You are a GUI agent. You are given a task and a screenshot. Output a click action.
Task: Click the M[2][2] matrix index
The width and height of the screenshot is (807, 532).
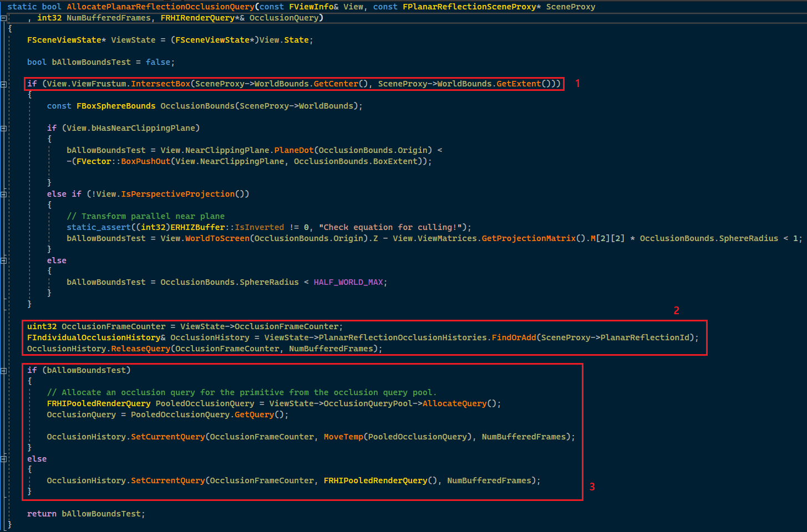click(608, 238)
